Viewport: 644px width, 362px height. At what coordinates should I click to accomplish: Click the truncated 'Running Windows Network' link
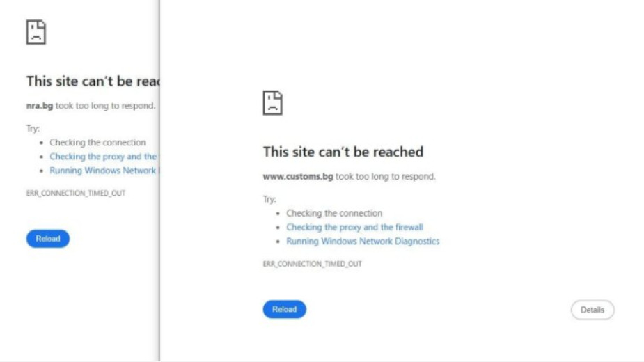click(102, 171)
